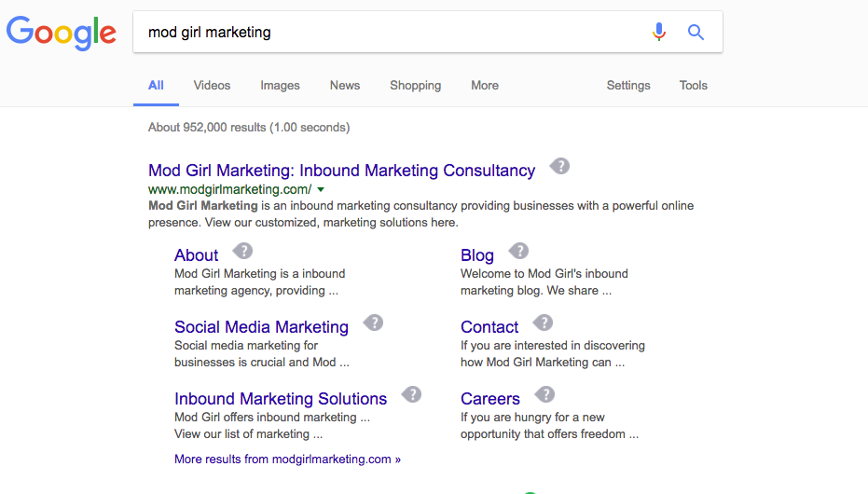
Task: Click snippet text 'Welcome to Mod Girl's inbound'
Action: [x=544, y=273]
